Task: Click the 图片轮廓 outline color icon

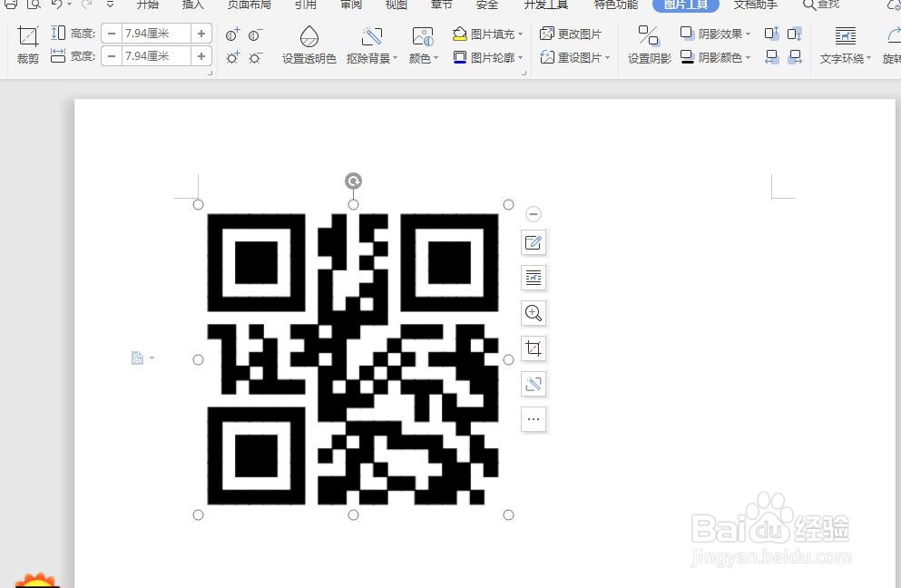Action: point(460,57)
